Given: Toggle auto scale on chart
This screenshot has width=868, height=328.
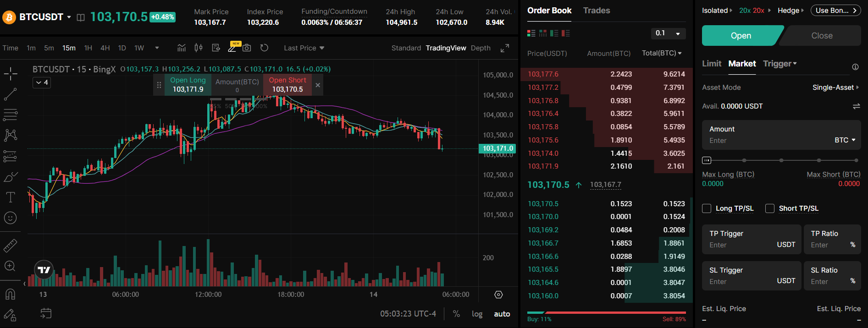Looking at the screenshot, I should (502, 314).
